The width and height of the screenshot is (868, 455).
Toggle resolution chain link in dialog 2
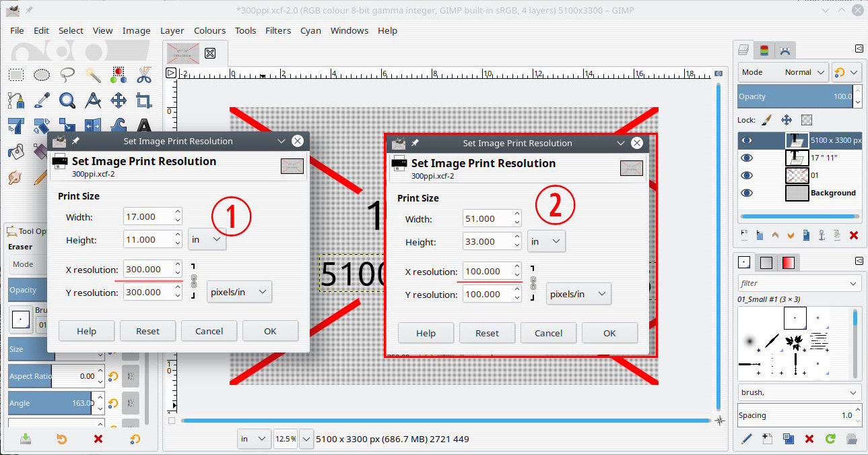click(x=533, y=283)
